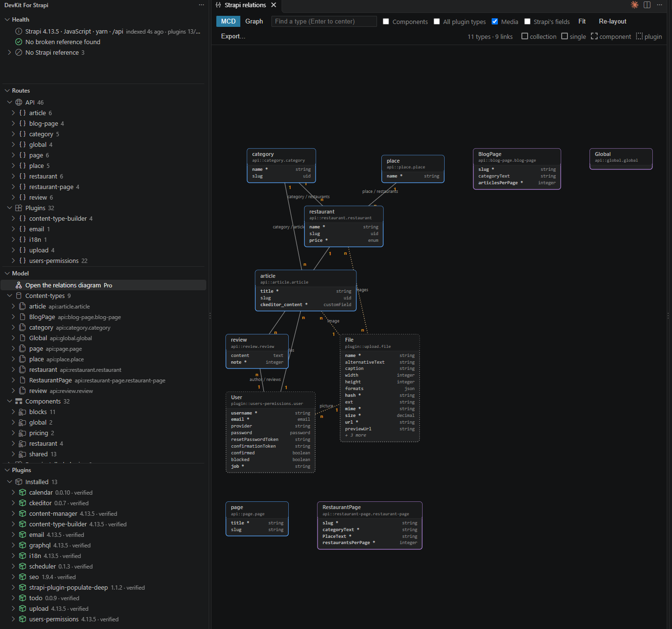The width and height of the screenshot is (672, 629).
Task: Click the braces icon of review 6 route
Action: [23, 197]
